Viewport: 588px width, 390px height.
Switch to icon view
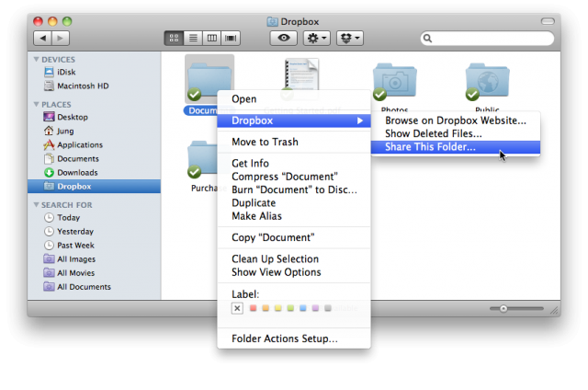point(174,38)
